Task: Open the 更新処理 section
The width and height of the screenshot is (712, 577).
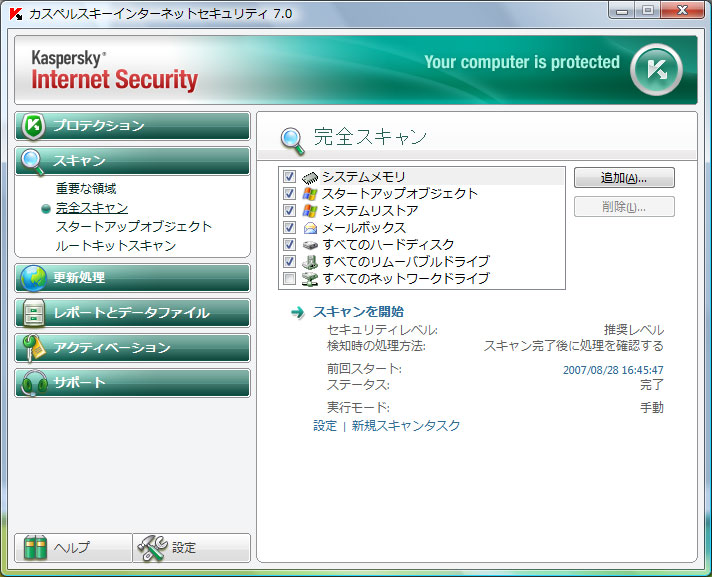Action: [133, 278]
